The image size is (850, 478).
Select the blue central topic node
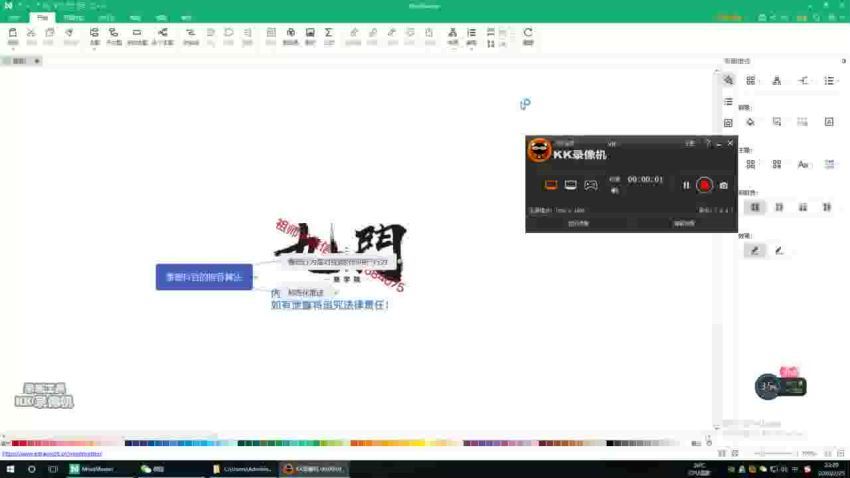[x=204, y=277]
